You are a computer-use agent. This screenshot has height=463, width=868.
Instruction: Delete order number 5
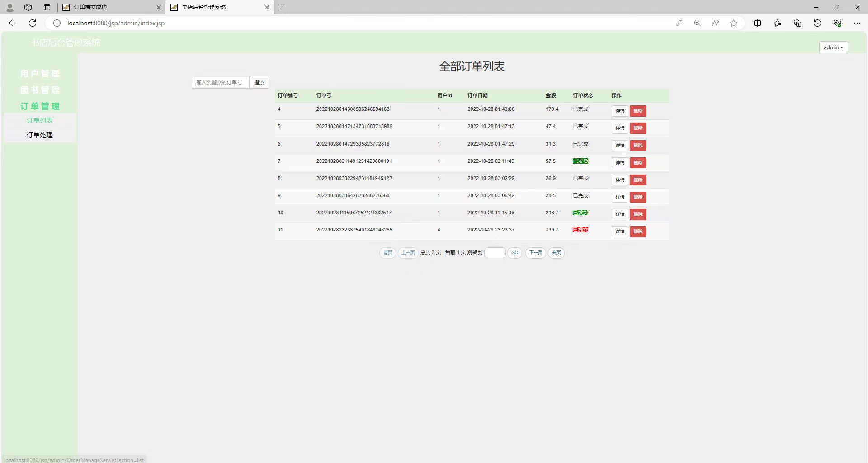pyautogui.click(x=638, y=128)
